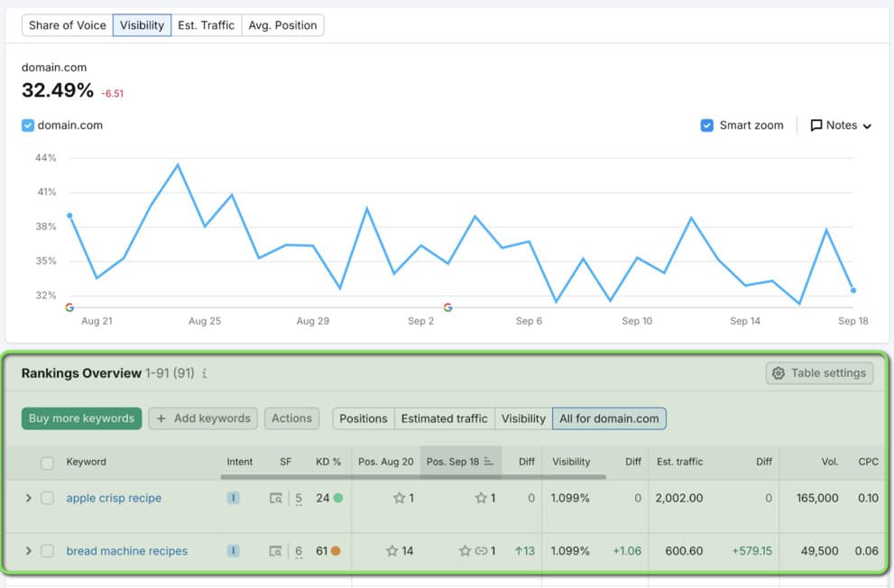Disable the Smart zoom checkbox
The height and width of the screenshot is (588, 894).
pyautogui.click(x=706, y=125)
